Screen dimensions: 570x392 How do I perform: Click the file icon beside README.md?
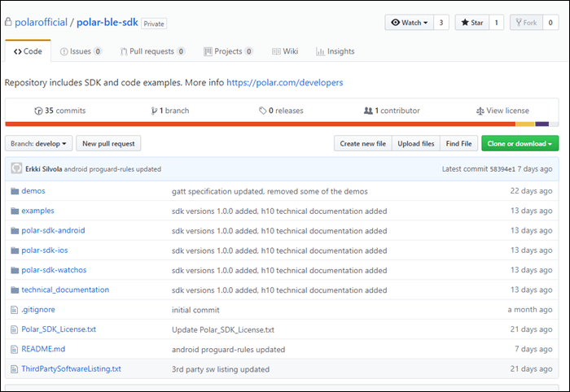pyautogui.click(x=15, y=349)
